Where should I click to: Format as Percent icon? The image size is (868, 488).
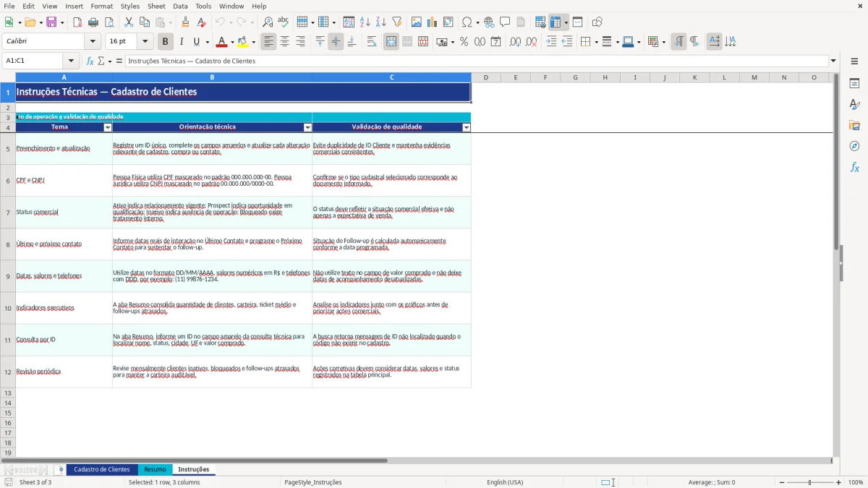464,42
